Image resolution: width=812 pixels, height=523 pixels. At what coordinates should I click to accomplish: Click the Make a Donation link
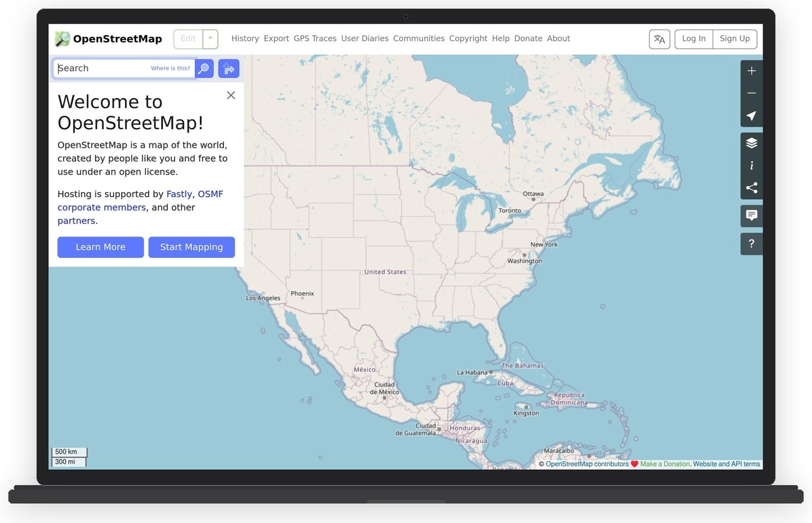[x=665, y=464]
